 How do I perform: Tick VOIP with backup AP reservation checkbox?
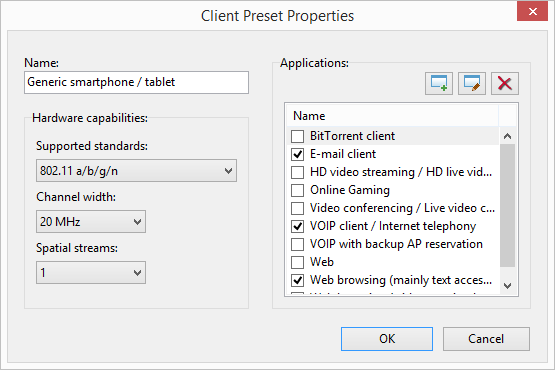tap(297, 244)
